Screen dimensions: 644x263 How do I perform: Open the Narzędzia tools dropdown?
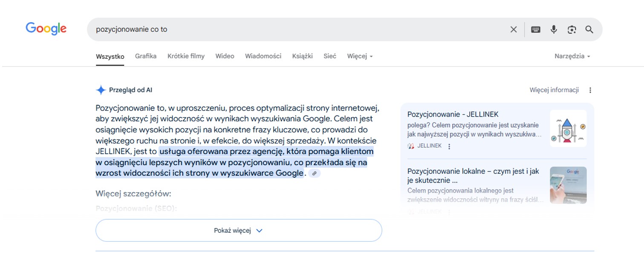572,56
